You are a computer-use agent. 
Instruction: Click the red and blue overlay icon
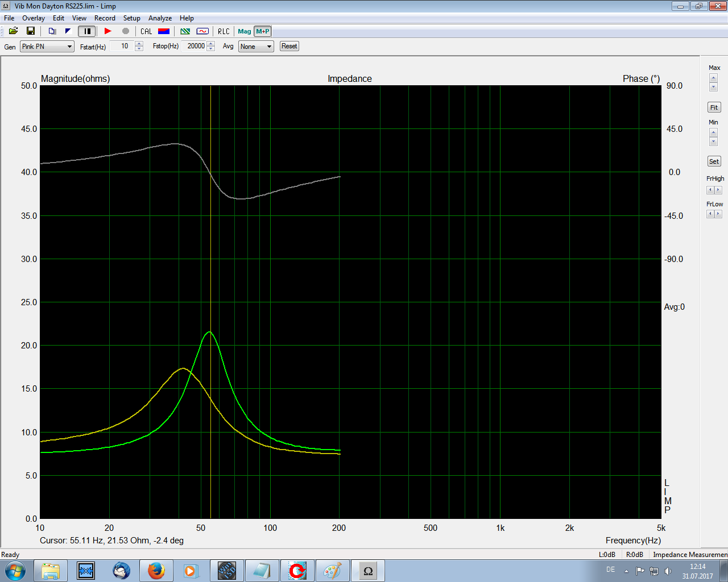(164, 31)
